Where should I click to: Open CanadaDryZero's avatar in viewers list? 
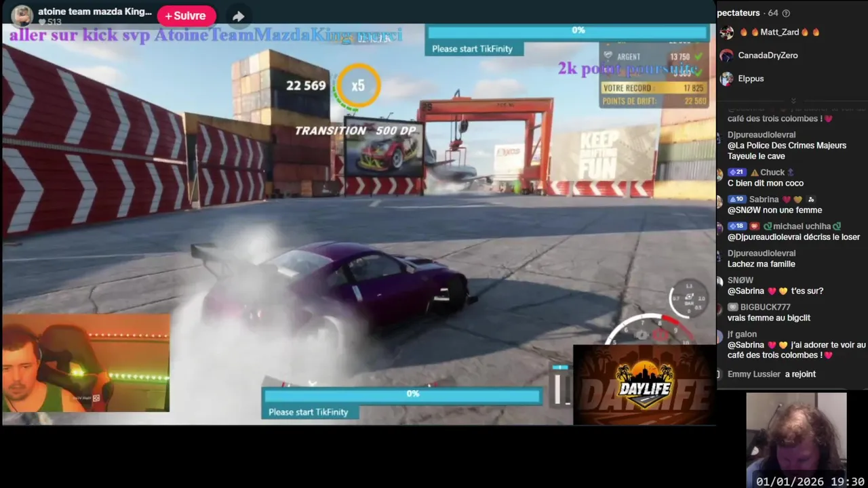726,56
